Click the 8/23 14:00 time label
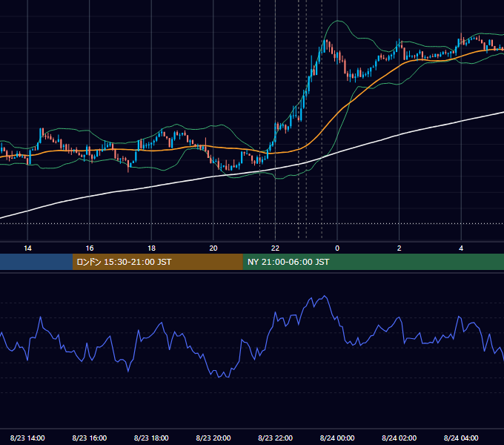504x445 pixels. [x=27, y=438]
